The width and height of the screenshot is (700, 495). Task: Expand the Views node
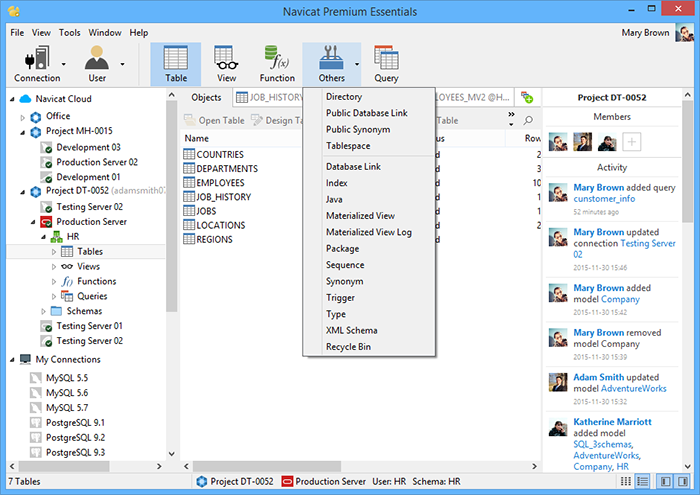pyautogui.click(x=54, y=267)
